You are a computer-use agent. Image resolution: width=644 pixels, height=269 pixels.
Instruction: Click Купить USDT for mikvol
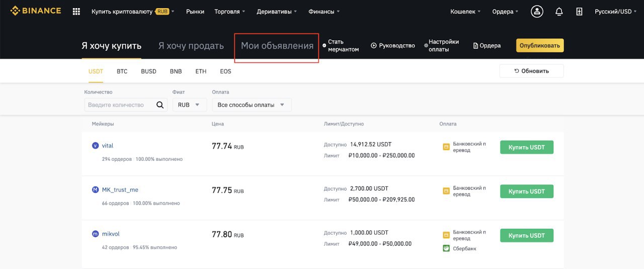527,235
